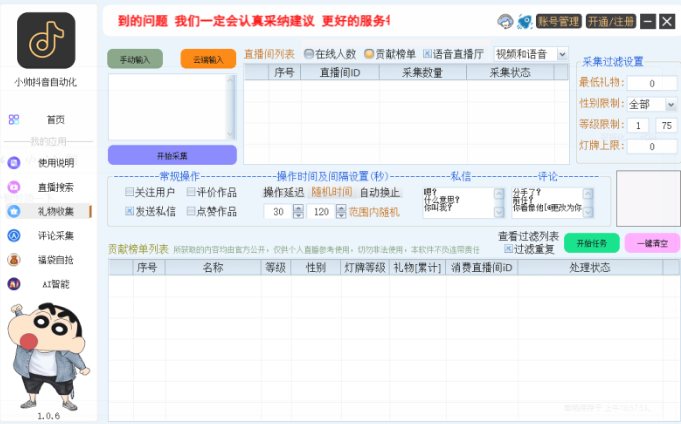Click the 采集状态 column header

(510, 73)
